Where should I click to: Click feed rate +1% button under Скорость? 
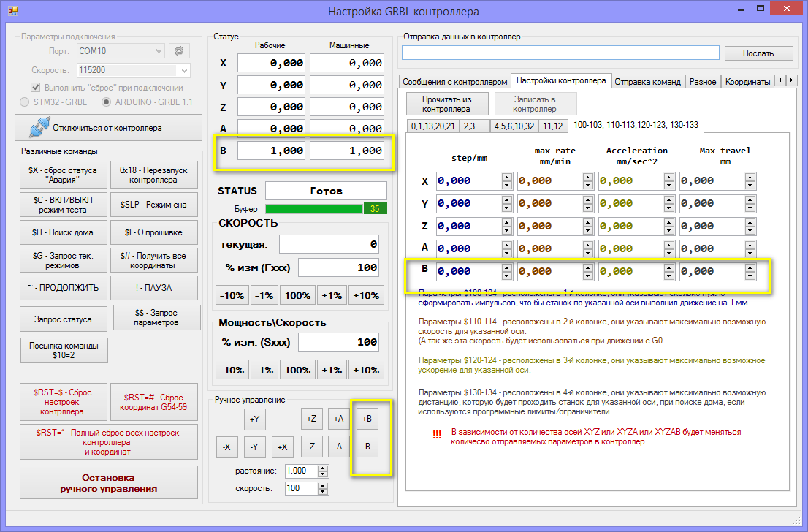pos(332,295)
